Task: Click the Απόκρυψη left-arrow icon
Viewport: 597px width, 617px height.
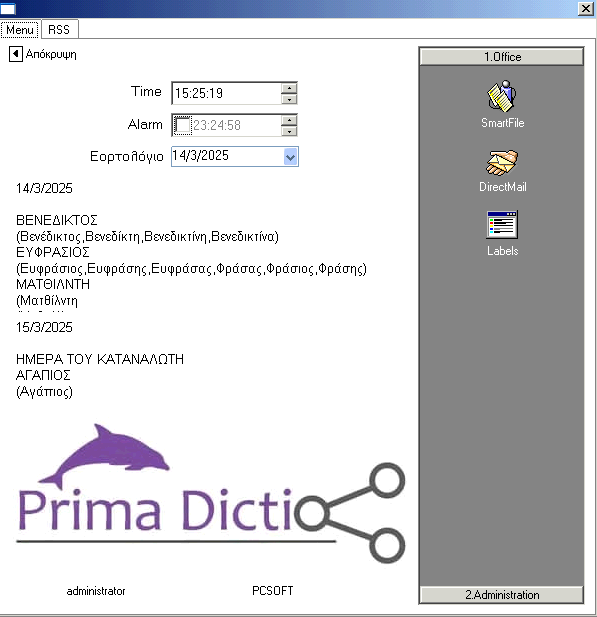Action: click(15, 54)
